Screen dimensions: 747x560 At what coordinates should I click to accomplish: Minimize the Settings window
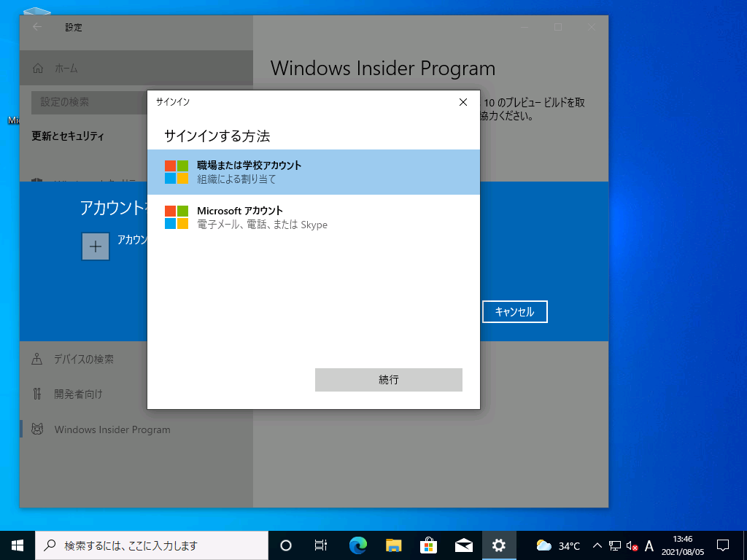[x=525, y=27]
